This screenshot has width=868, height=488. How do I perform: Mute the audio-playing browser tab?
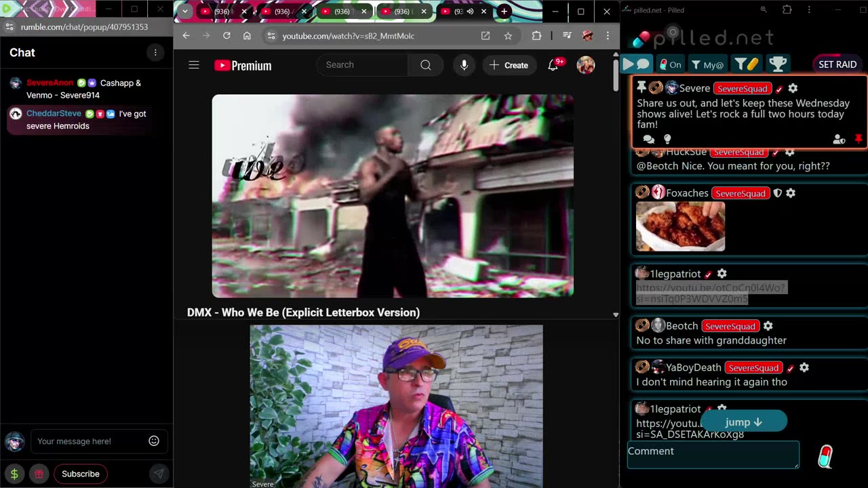click(470, 12)
